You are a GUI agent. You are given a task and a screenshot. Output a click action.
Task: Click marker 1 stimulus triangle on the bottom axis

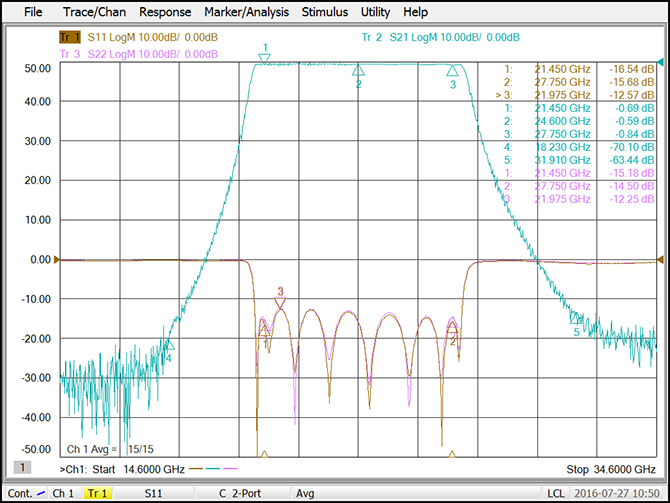[x=264, y=454]
